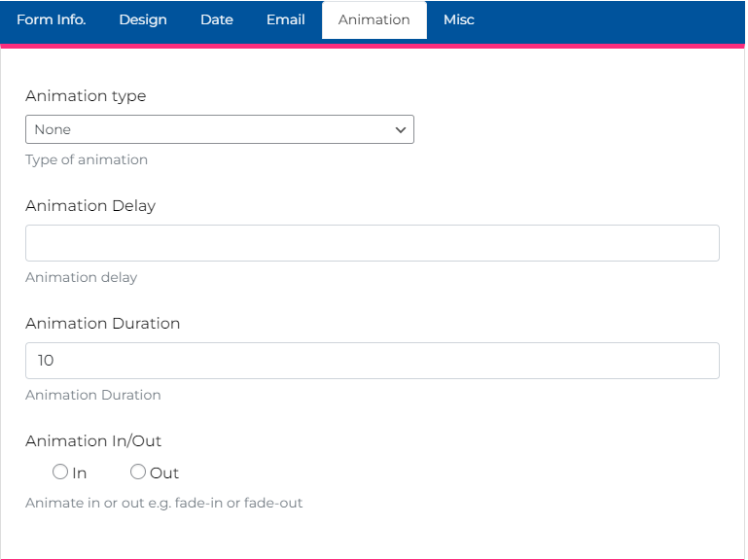Click the chevron arrow of Animation type
This screenshot has width=748, height=560.
(400, 129)
